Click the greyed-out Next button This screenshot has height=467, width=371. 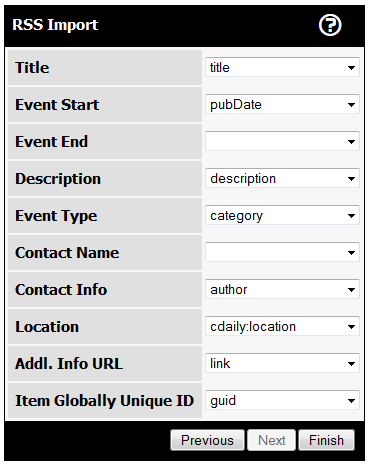click(x=271, y=440)
